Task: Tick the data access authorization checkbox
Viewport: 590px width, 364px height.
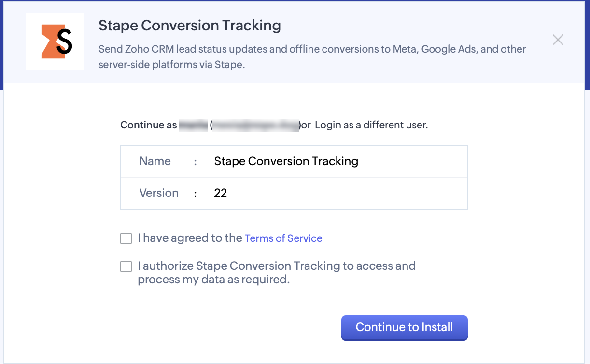Action: [x=126, y=266]
